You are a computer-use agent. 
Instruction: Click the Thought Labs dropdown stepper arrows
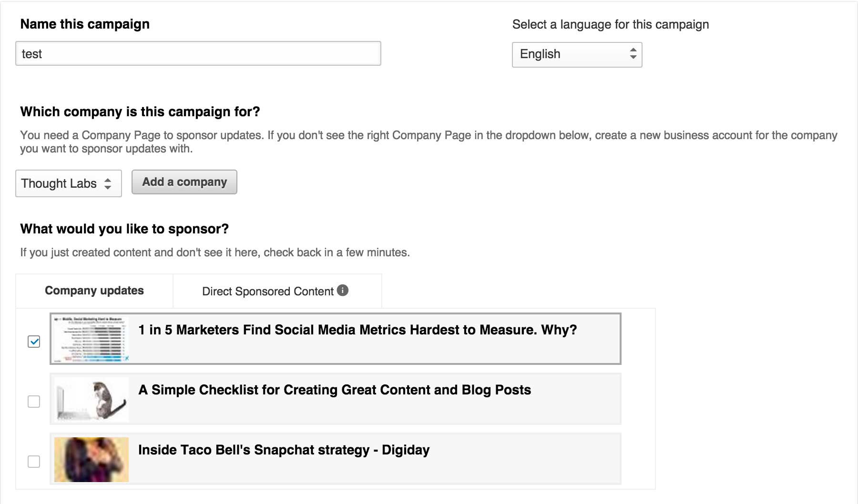point(109,183)
